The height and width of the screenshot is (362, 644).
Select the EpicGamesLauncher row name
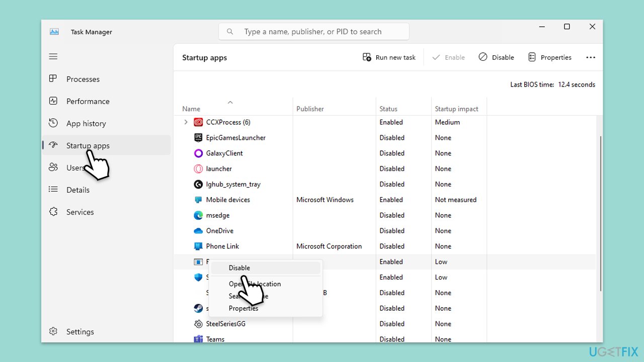[236, 138]
